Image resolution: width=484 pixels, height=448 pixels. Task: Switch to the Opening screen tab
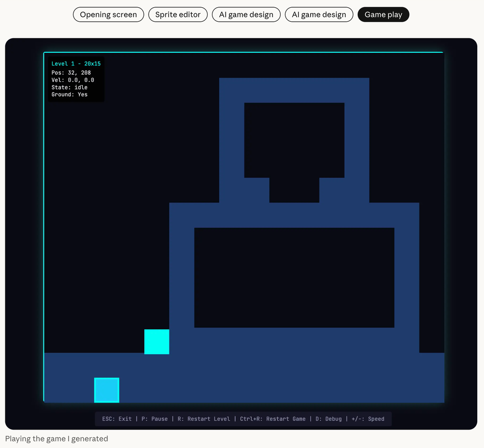(108, 15)
